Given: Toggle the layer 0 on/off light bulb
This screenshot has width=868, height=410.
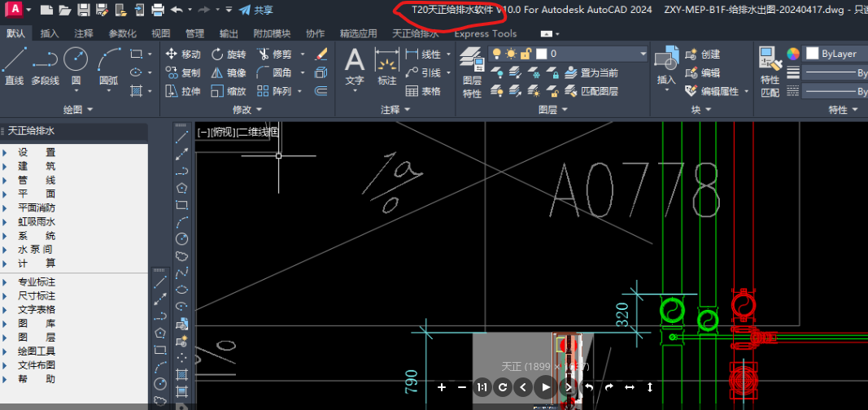Looking at the screenshot, I should click(496, 54).
